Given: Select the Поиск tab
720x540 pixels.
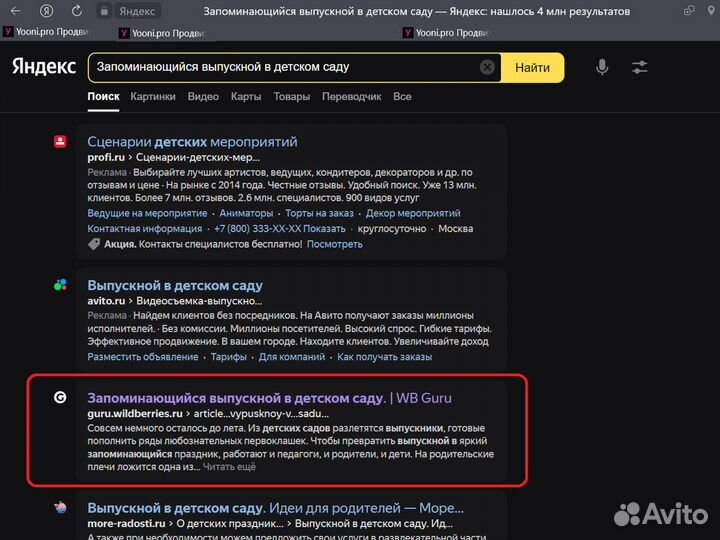Looking at the screenshot, I should click(x=103, y=96).
